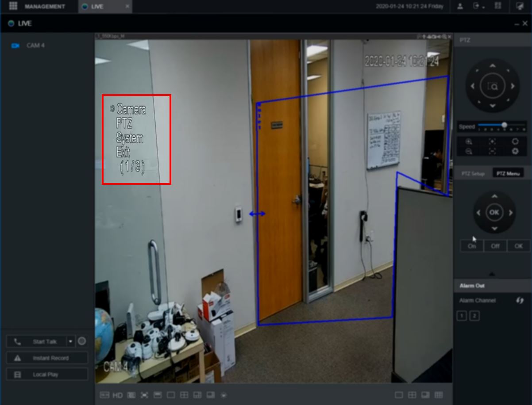Tilt PTZ camera up with top arrow

click(x=493, y=66)
